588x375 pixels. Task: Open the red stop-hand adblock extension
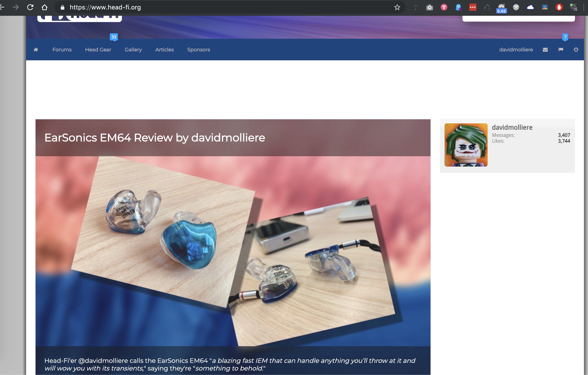pyautogui.click(x=559, y=7)
